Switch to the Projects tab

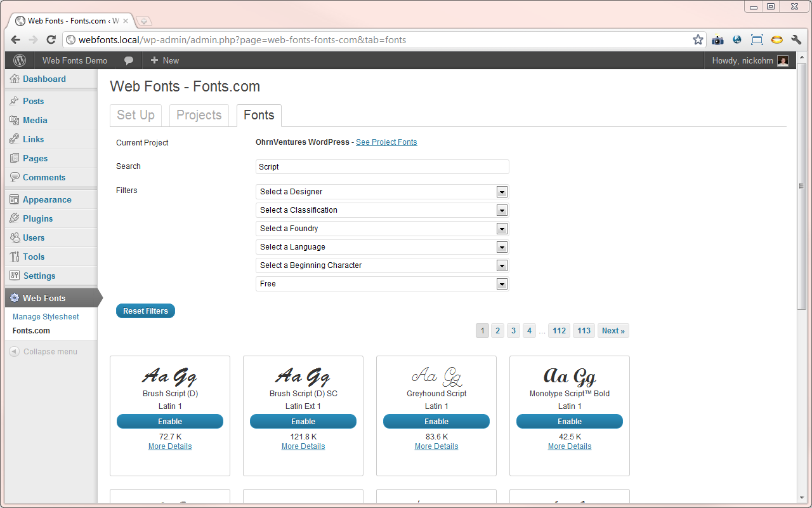point(199,115)
